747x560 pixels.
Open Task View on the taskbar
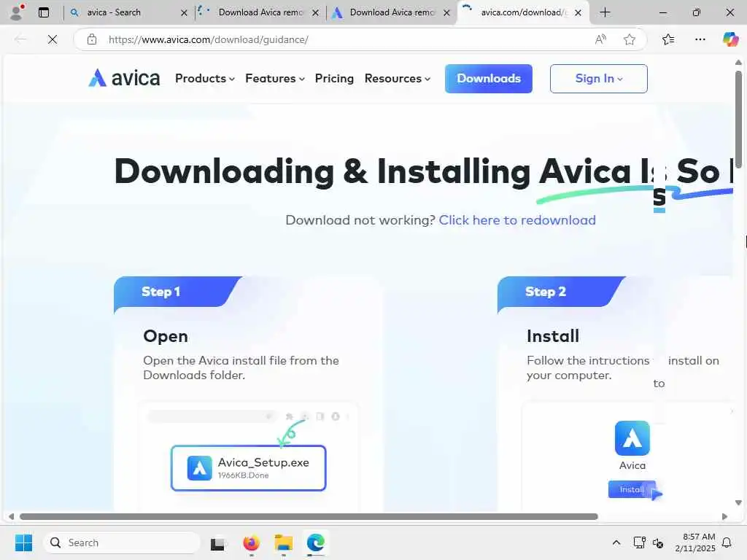[218, 542]
